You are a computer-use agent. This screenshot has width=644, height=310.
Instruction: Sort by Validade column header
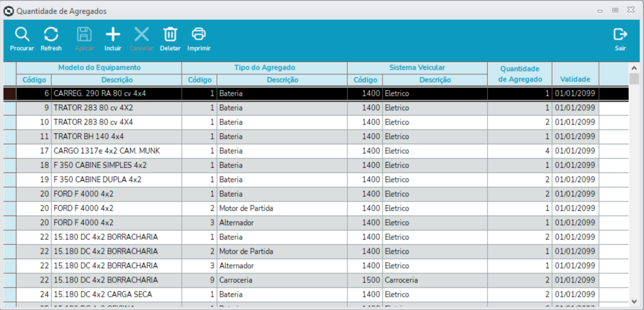pyautogui.click(x=575, y=74)
